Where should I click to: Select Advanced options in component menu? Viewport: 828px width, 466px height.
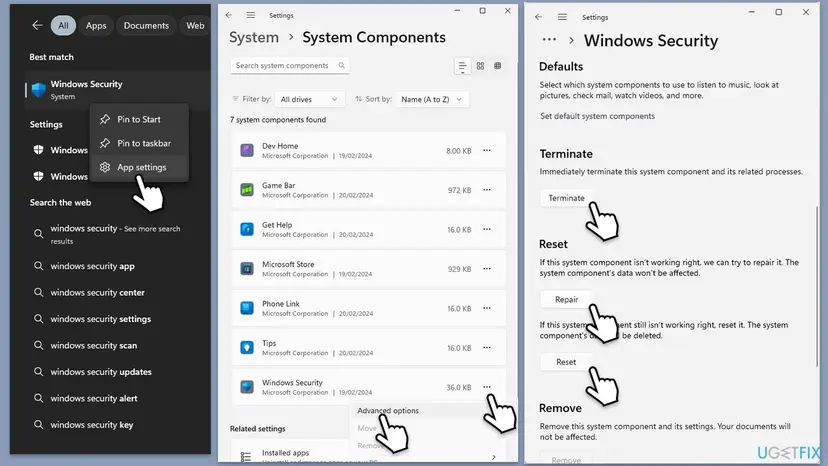(388, 411)
